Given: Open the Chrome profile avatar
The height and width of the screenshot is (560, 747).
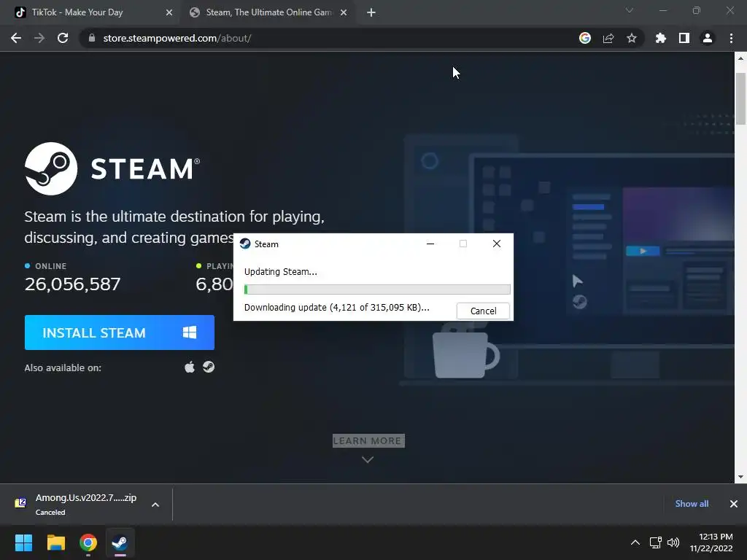Looking at the screenshot, I should pyautogui.click(x=708, y=38).
